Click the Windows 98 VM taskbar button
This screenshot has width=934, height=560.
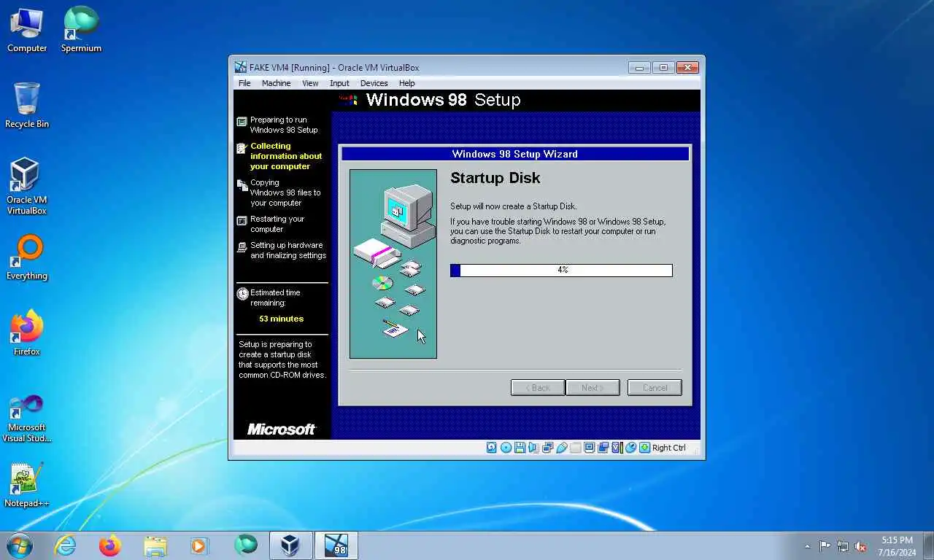tap(336, 545)
